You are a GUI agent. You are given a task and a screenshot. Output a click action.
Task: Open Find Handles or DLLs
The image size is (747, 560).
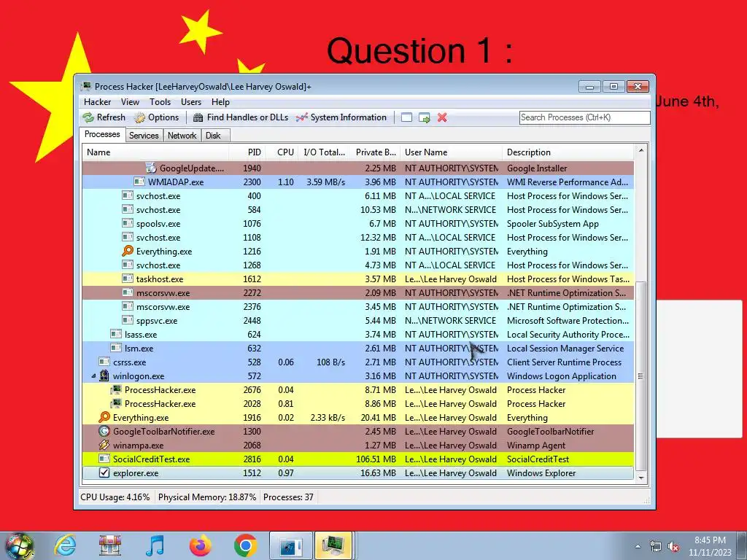(x=241, y=117)
